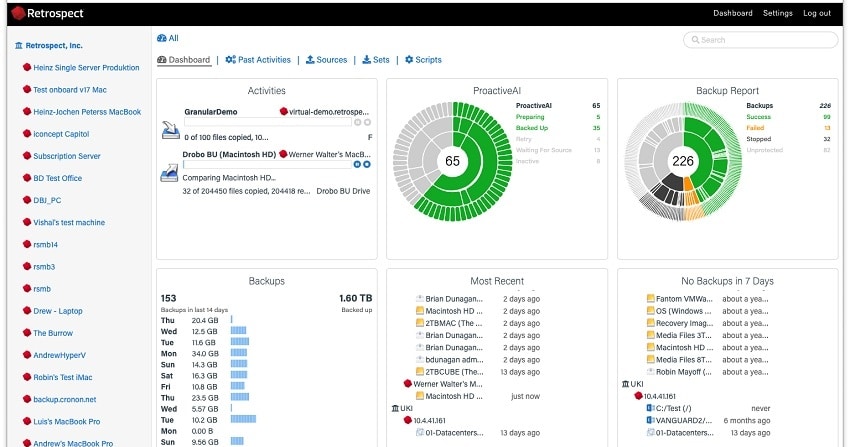This screenshot has height=447, width=850.
Task: Click the stop button on Drobo BU activity
Action: coord(367,164)
